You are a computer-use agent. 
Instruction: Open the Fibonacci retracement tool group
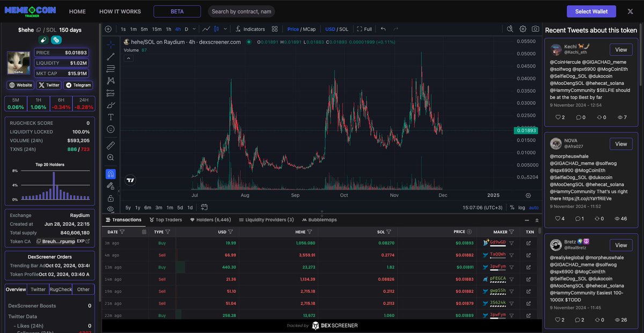111,69
